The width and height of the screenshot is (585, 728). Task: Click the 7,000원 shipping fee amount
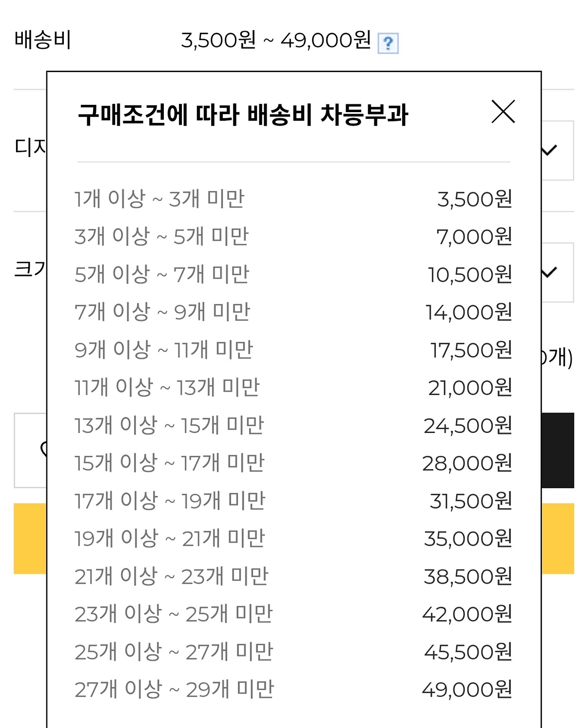(x=474, y=237)
